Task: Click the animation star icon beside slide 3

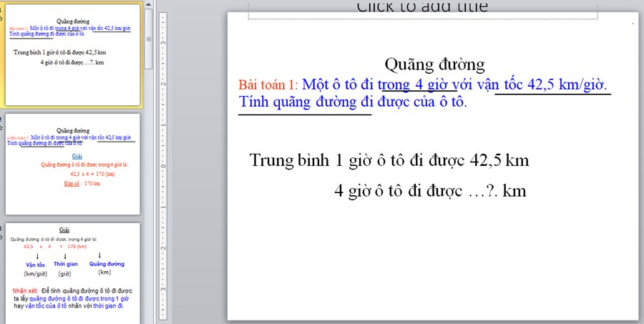Action: [2, 233]
